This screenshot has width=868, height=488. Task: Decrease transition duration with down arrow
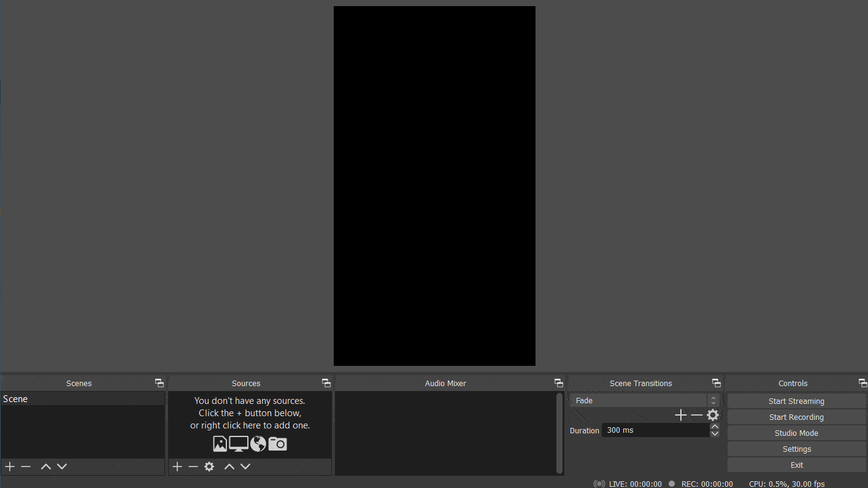(715, 434)
